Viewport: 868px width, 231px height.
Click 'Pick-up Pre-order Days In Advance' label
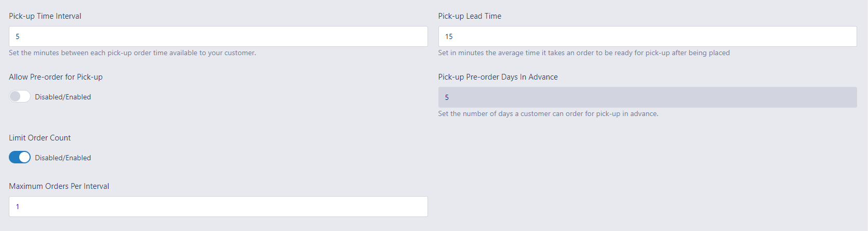pyautogui.click(x=498, y=77)
